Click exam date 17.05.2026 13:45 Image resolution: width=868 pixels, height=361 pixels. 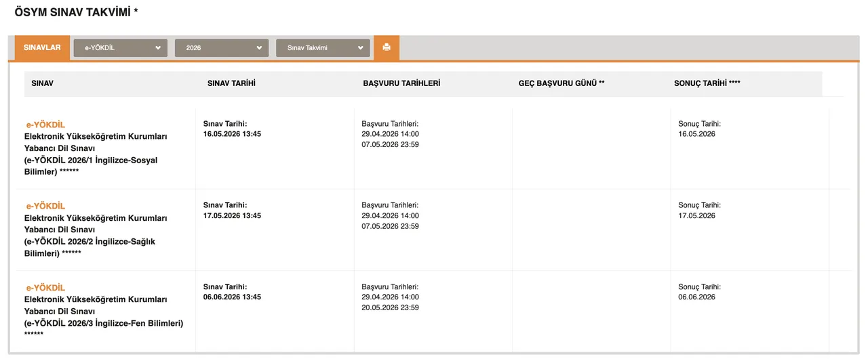pos(232,215)
